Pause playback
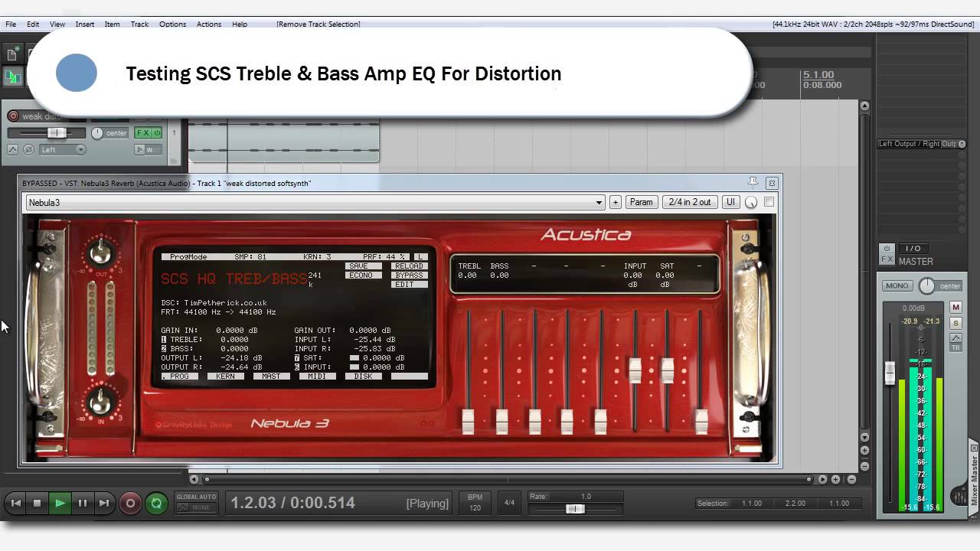Viewport: 980px width, 551px height. (x=82, y=503)
